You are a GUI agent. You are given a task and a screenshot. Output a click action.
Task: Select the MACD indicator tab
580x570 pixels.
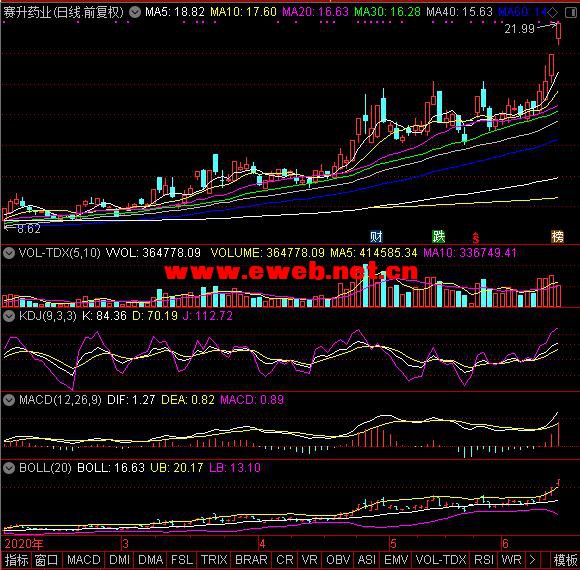click(84, 560)
